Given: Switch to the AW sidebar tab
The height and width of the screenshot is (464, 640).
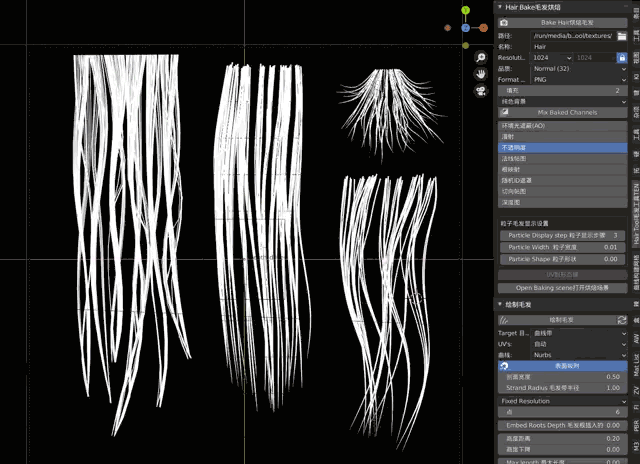Looking at the screenshot, I should tap(636, 338).
